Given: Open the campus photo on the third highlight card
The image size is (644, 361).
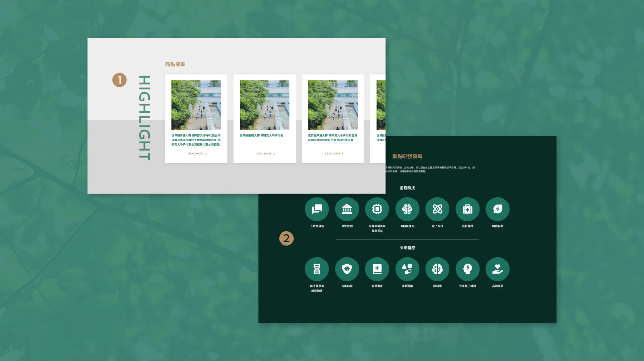Looking at the screenshot, I should tap(333, 105).
